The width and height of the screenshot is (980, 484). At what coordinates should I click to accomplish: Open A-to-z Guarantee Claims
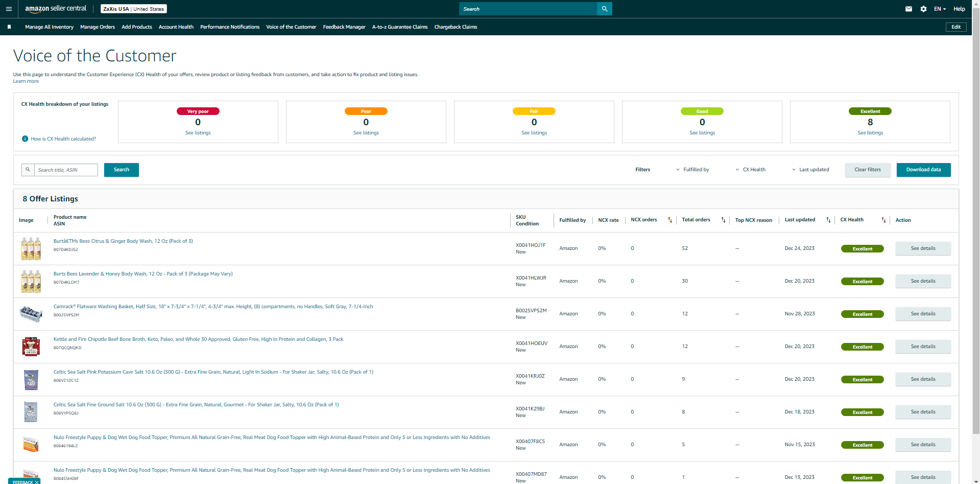coord(400,27)
